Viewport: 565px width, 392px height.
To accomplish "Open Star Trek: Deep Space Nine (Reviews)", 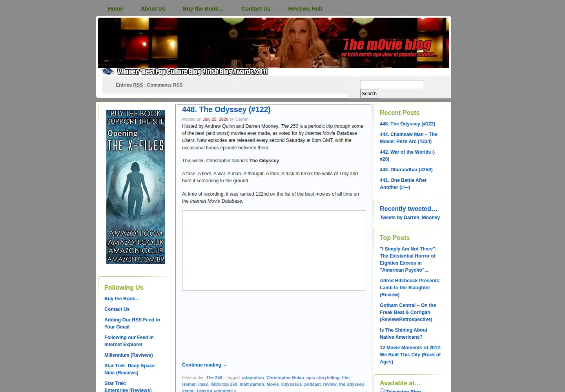I will [x=129, y=369].
